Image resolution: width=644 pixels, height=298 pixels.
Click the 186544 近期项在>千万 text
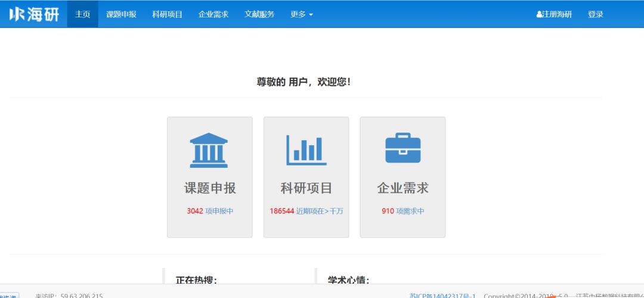click(x=306, y=211)
